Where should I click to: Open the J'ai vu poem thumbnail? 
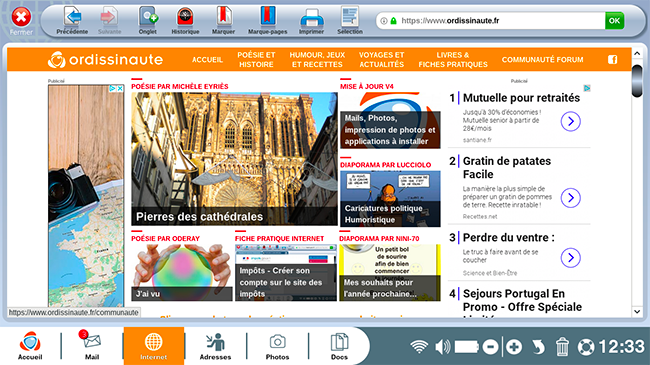click(182, 273)
